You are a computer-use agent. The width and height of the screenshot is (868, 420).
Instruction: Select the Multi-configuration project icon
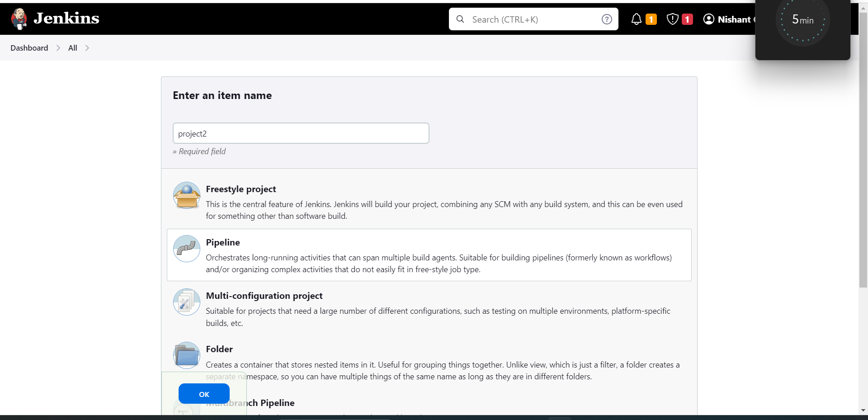click(186, 302)
